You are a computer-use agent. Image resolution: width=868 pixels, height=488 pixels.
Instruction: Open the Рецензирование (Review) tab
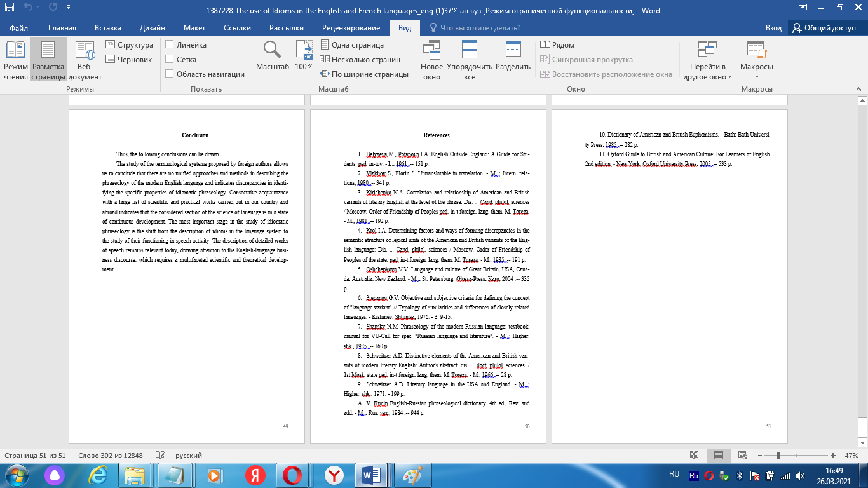click(x=351, y=28)
